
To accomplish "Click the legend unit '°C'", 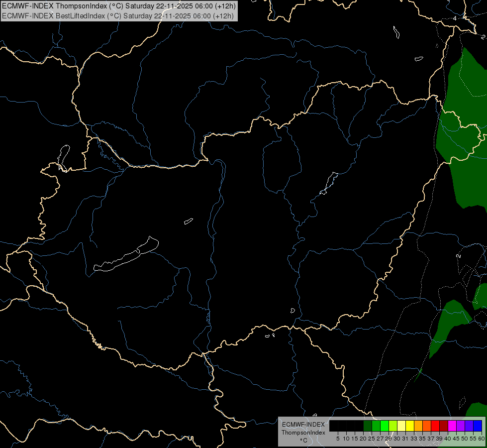I will click(x=303, y=441).
